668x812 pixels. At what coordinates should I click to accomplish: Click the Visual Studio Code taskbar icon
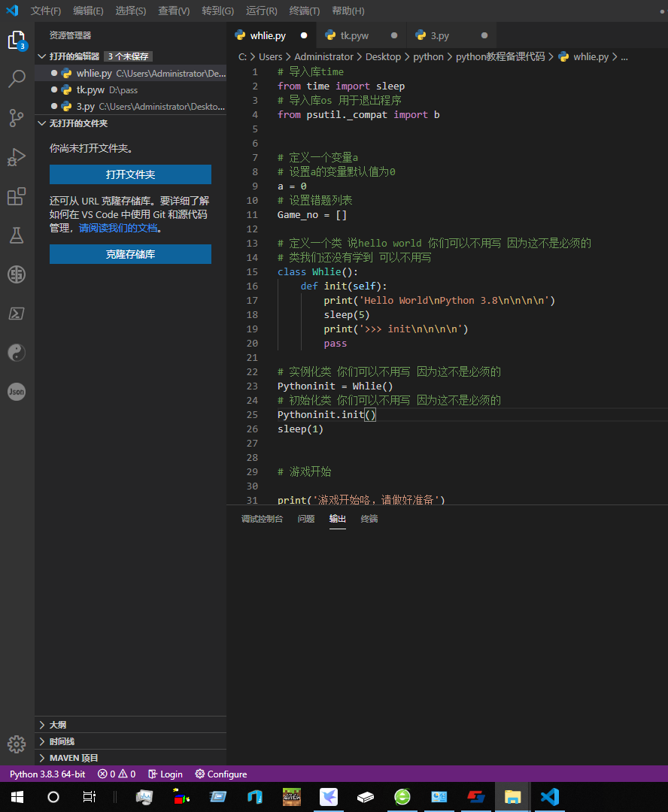(549, 796)
